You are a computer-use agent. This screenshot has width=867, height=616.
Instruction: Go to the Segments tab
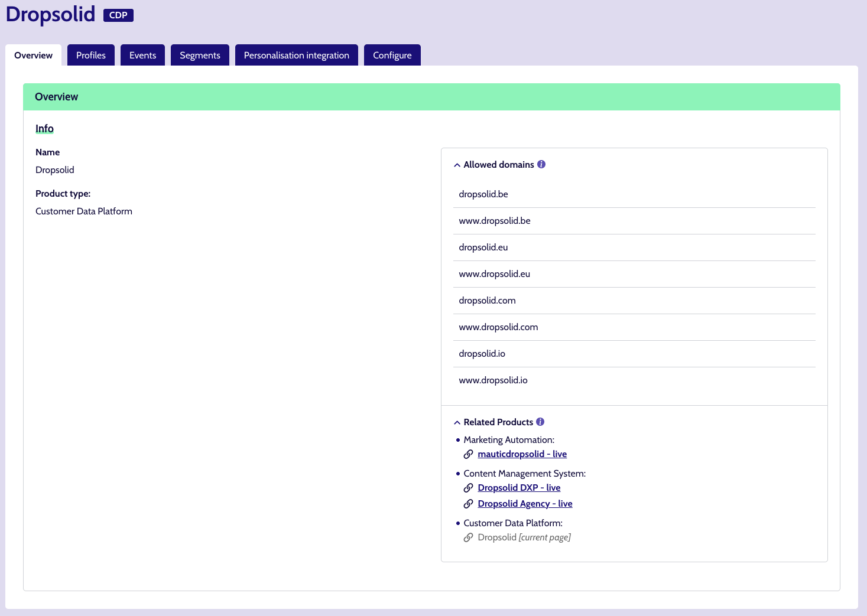[200, 55]
